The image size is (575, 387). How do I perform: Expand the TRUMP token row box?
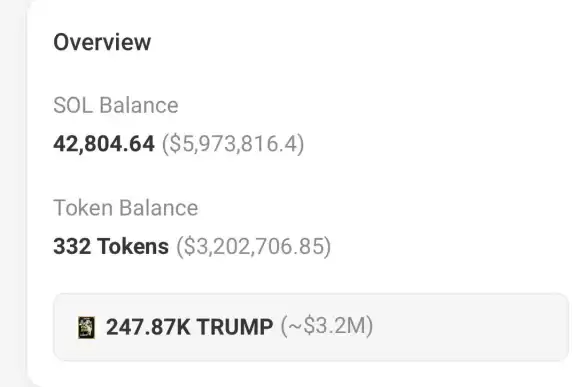point(311,327)
